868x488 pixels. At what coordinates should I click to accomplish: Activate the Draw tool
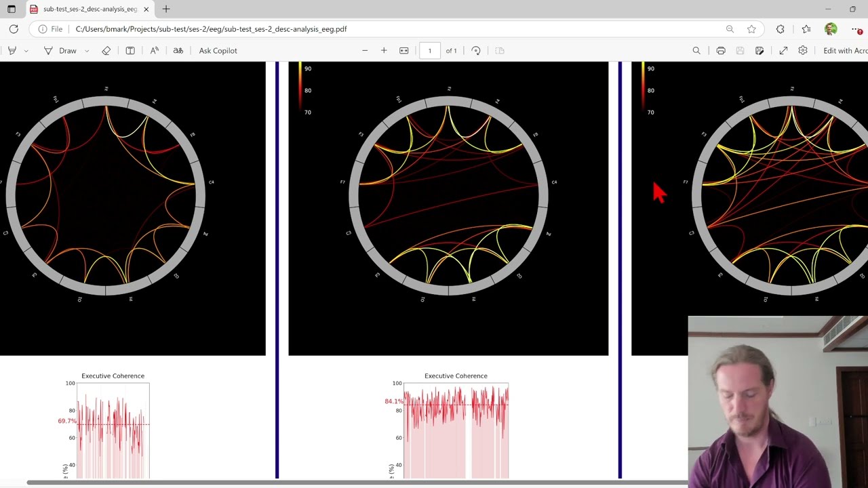click(60, 51)
